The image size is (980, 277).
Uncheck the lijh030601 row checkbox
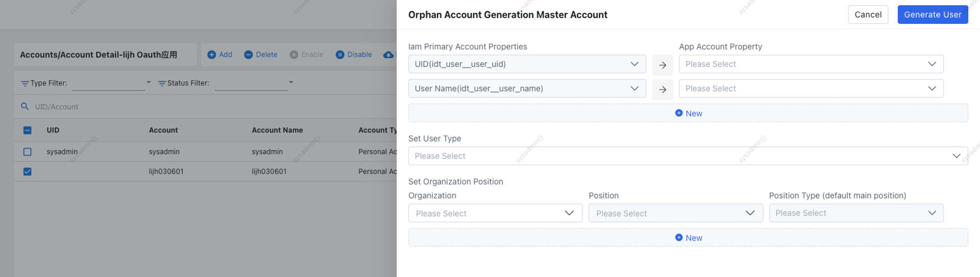pyautogui.click(x=28, y=171)
